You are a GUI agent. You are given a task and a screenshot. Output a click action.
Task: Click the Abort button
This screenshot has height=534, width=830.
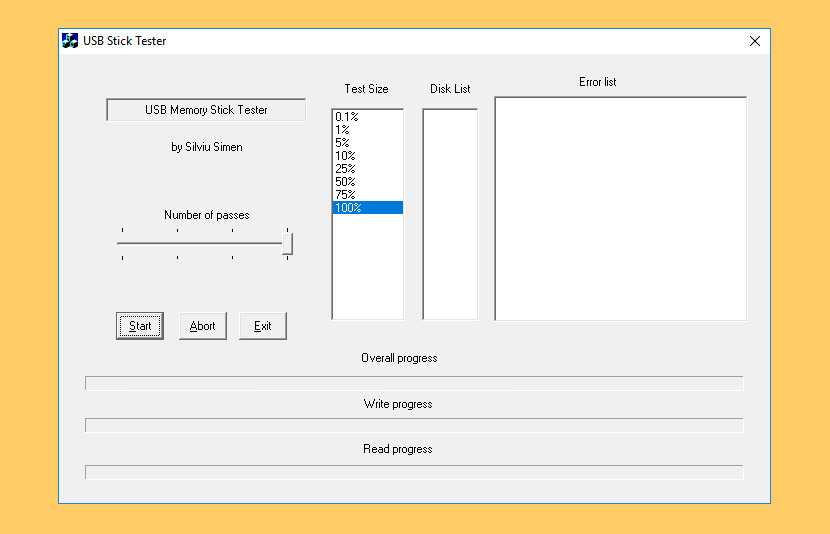pyautogui.click(x=203, y=326)
